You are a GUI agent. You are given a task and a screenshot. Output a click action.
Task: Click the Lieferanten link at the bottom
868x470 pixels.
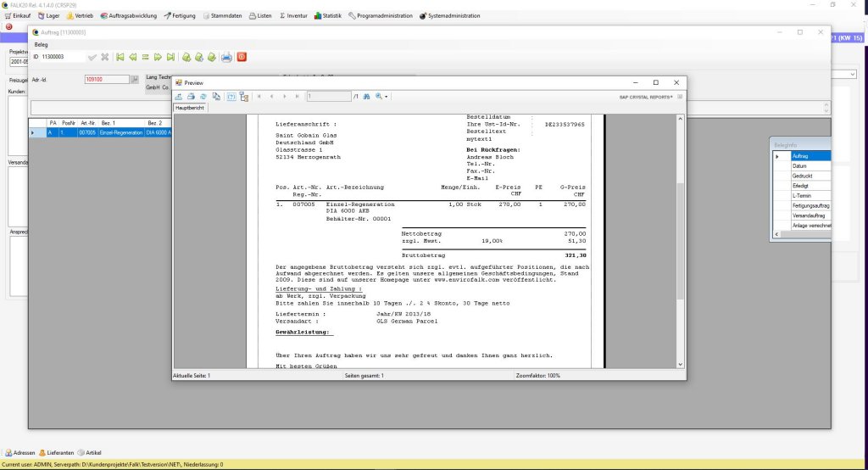click(57, 453)
